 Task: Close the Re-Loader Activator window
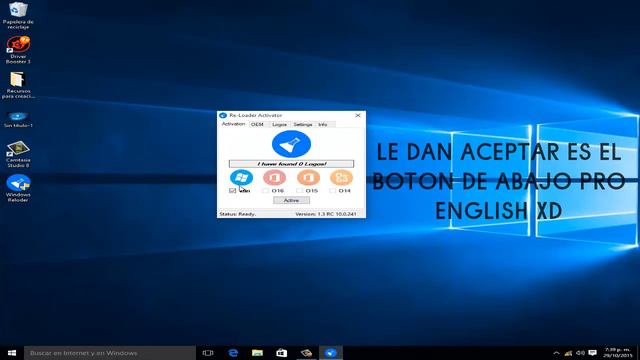[x=358, y=116]
